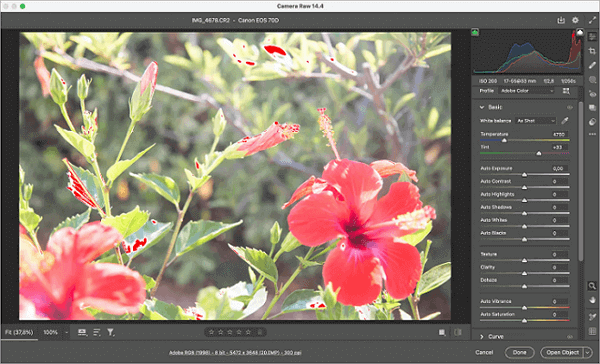Click Auto Exposure slider handle
This screenshot has height=364, width=600.
525,175
